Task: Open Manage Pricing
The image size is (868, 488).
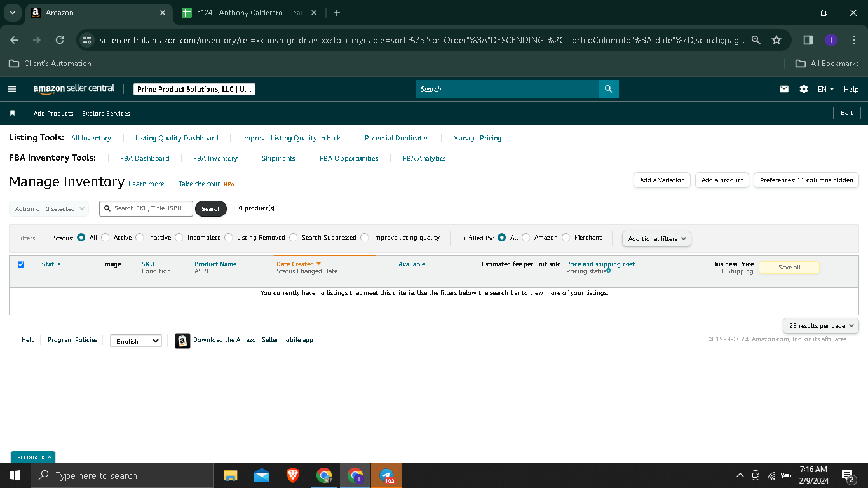Action: point(477,138)
